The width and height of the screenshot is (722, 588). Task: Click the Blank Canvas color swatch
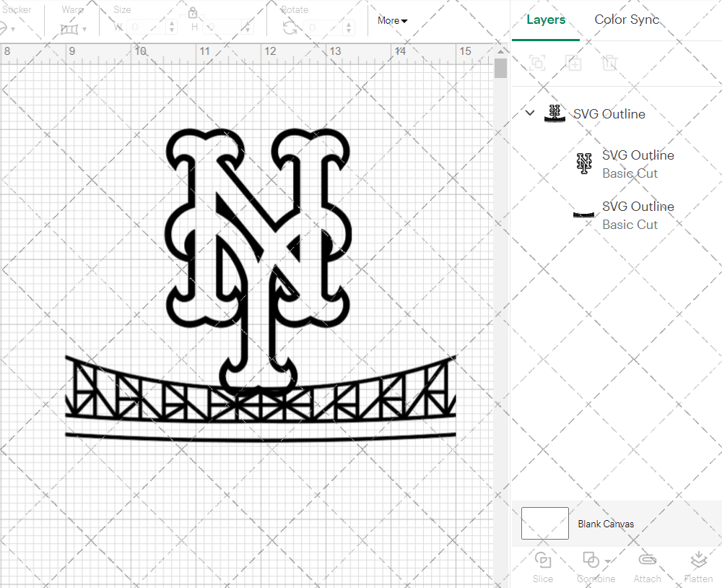[545, 524]
